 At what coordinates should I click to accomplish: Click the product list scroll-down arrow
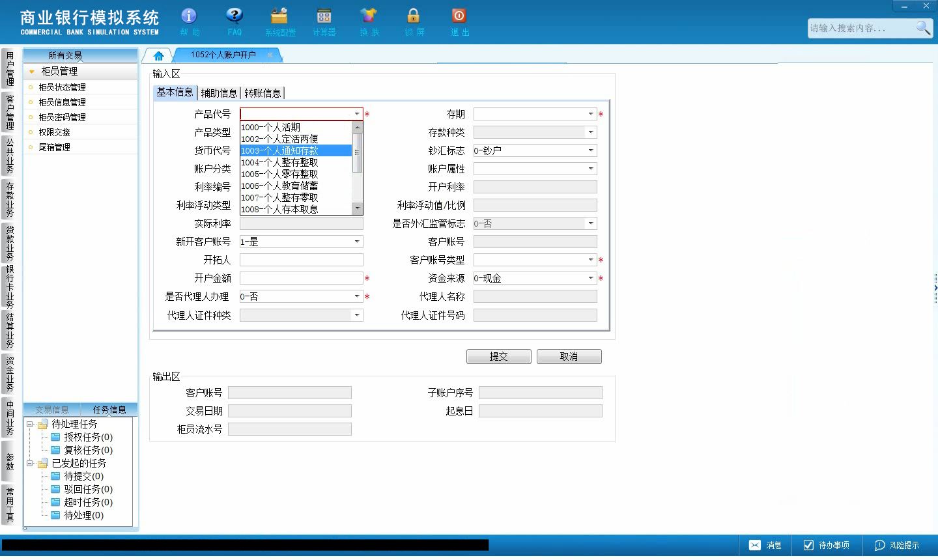[357, 208]
